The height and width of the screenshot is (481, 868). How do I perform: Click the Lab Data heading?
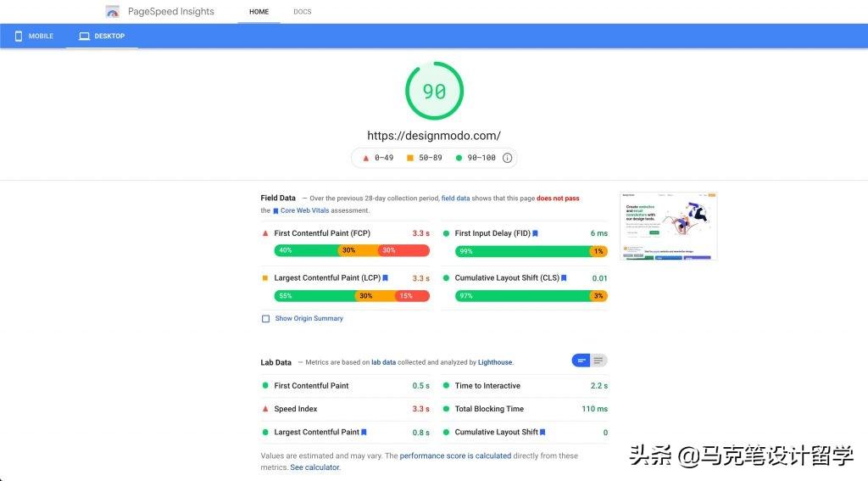275,362
